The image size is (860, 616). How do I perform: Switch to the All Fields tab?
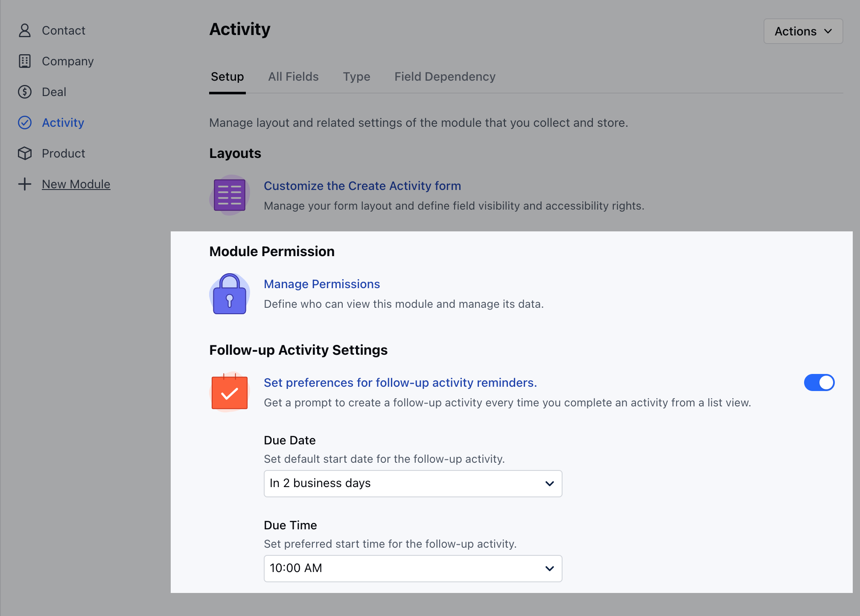[x=293, y=77]
